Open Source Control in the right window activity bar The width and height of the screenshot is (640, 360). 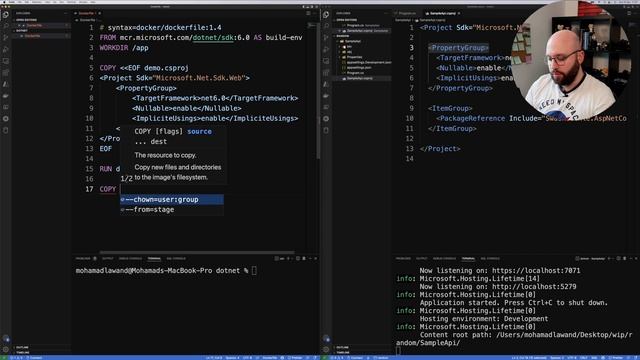pyautogui.click(x=326, y=38)
